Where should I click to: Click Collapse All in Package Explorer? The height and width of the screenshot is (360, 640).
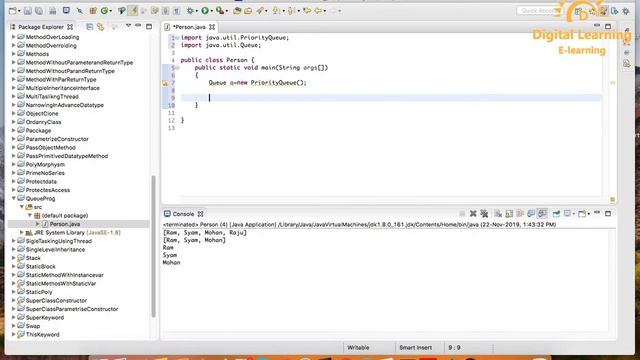(x=89, y=27)
